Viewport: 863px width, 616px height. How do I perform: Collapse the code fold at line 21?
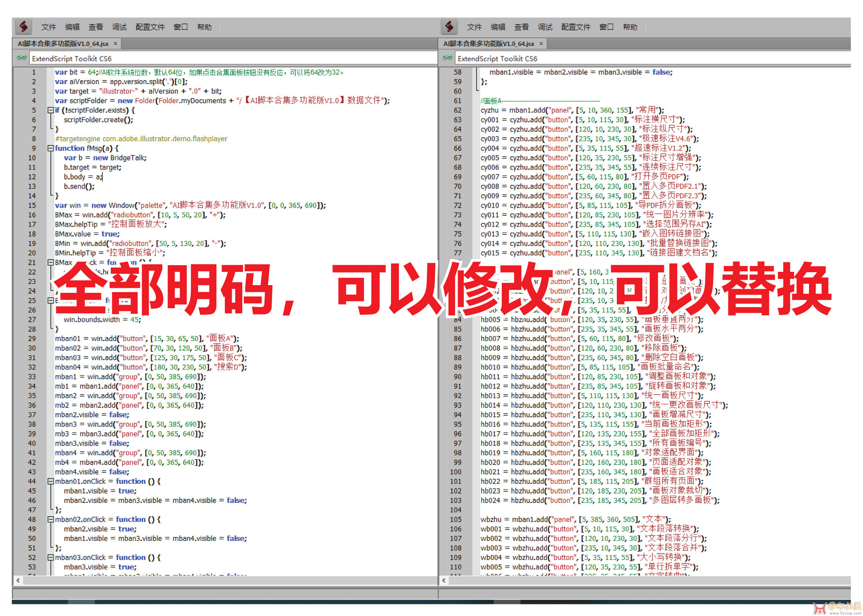[50, 262]
